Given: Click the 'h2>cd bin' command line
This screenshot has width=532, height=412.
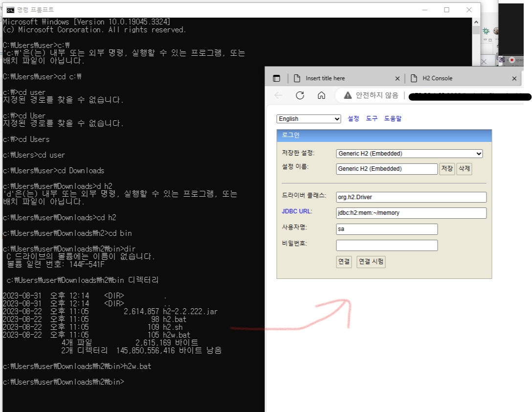Looking at the screenshot, I should coord(67,233).
